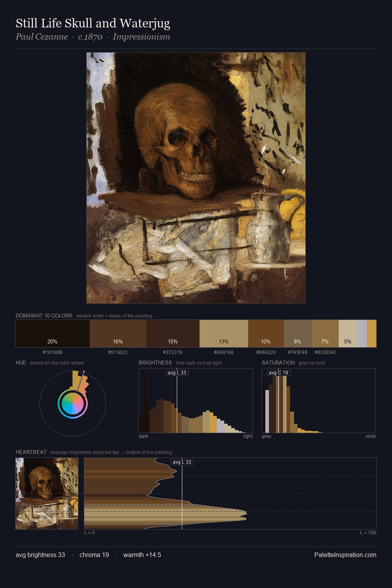Choose the 10% rust swatch #694220
This screenshot has width=392, height=588.
tap(266, 334)
